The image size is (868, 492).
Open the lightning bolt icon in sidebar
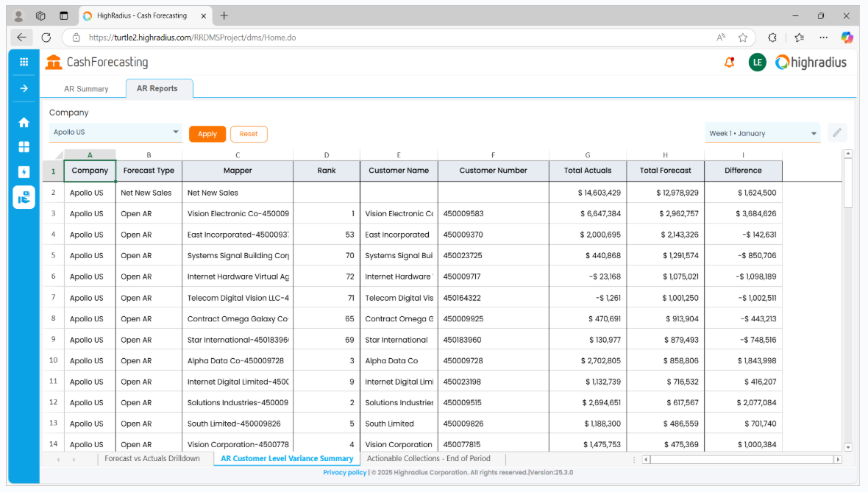[x=24, y=172]
